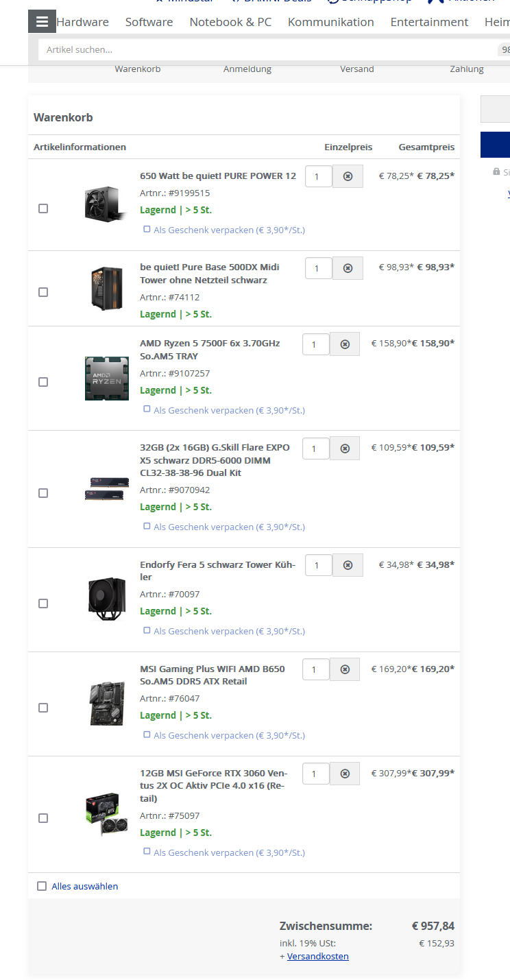The image size is (510, 980).
Task: Remove the 650 Watt be quiet! PURE POWER item
Action: point(348,176)
